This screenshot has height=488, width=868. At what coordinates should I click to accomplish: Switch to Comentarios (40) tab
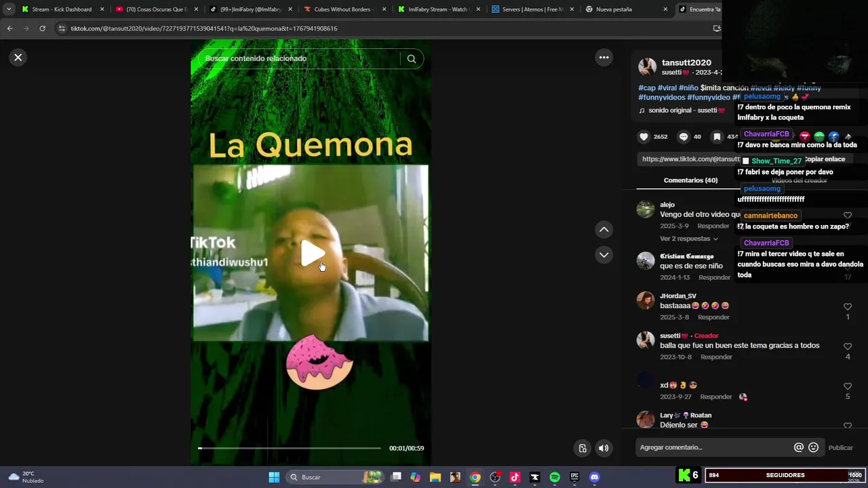[690, 180]
